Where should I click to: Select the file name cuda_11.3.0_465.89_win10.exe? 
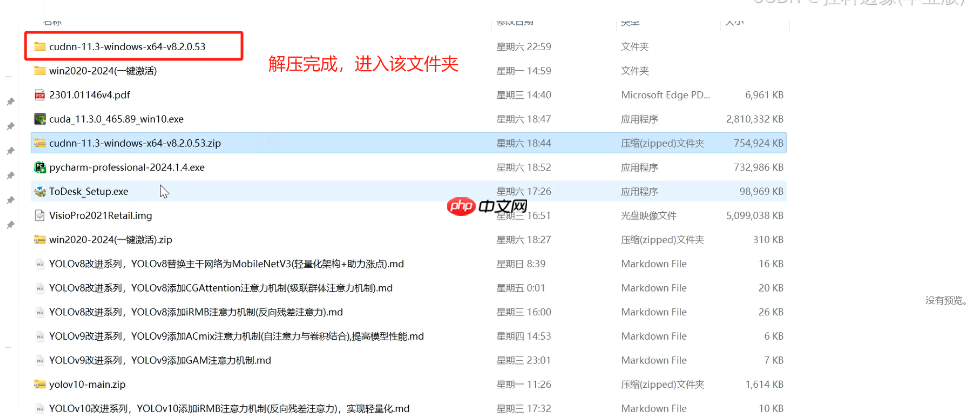116,119
